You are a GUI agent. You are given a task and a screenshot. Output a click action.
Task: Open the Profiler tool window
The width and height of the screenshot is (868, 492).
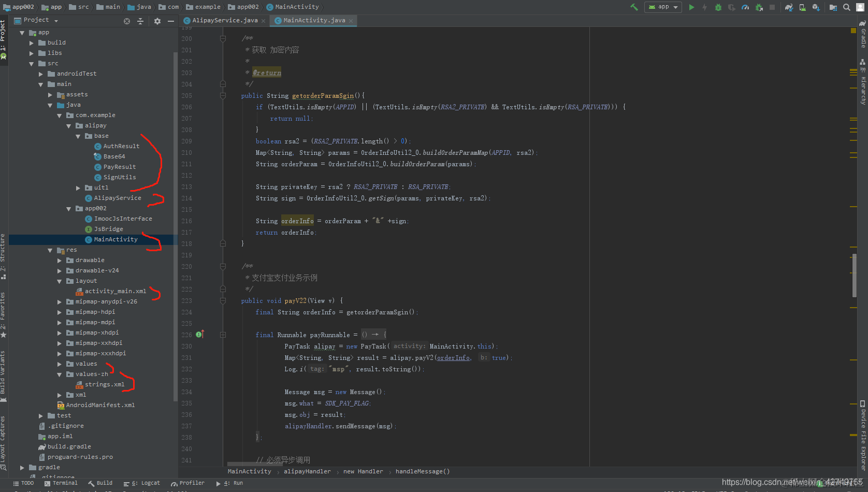point(187,483)
